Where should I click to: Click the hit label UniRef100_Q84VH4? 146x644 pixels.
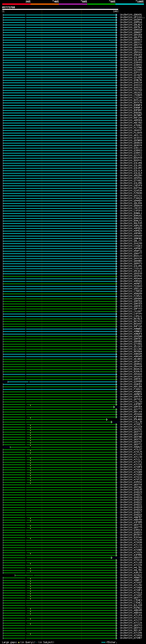pos(131,48)
